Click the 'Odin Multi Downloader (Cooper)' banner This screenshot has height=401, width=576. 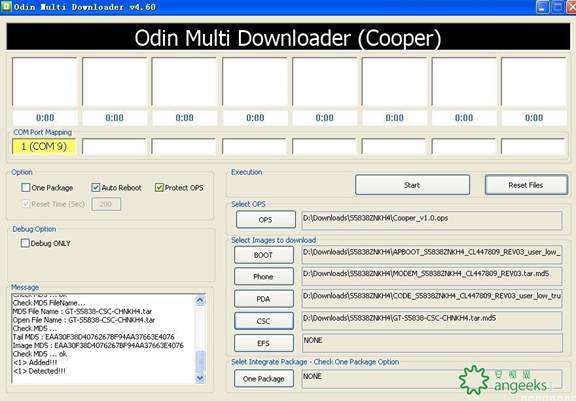[288, 37]
